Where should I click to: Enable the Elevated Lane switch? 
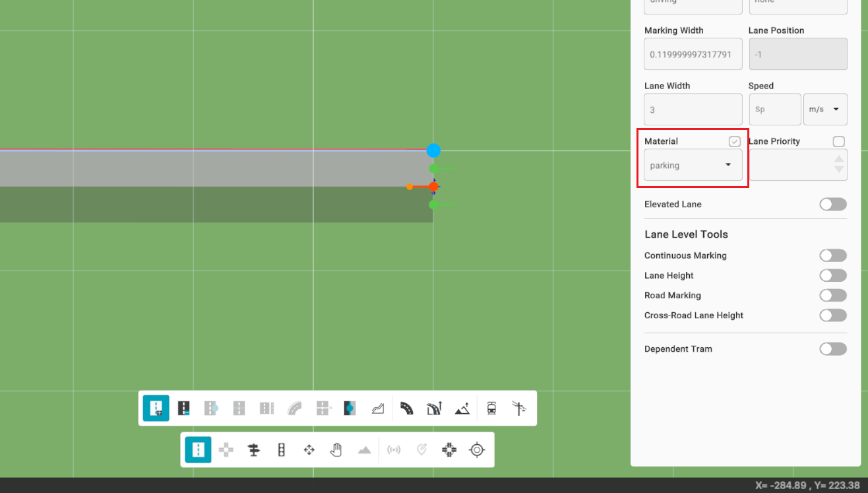pyautogui.click(x=832, y=205)
